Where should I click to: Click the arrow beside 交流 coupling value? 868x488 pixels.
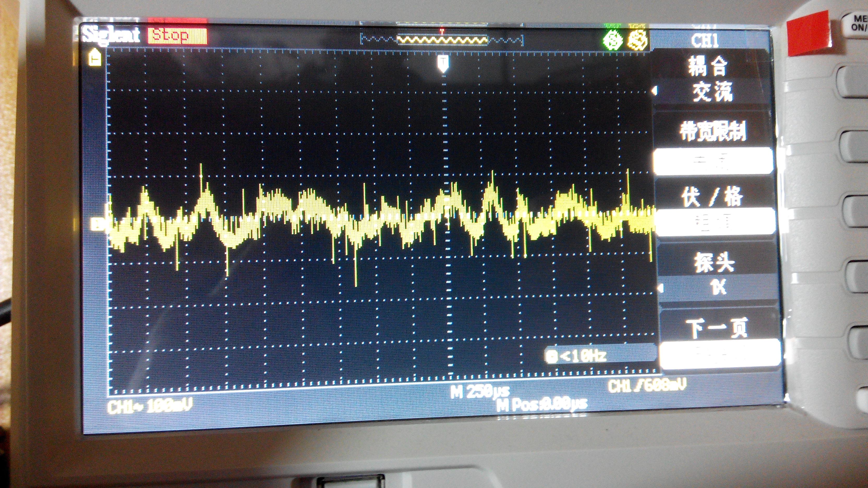click(655, 90)
